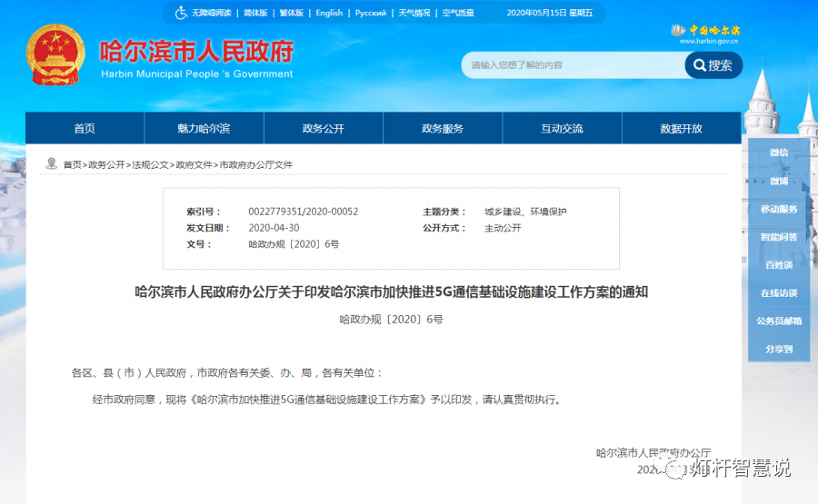The width and height of the screenshot is (818, 504).
Task: Open 在线访谈 in the side panel
Action: pos(779,293)
